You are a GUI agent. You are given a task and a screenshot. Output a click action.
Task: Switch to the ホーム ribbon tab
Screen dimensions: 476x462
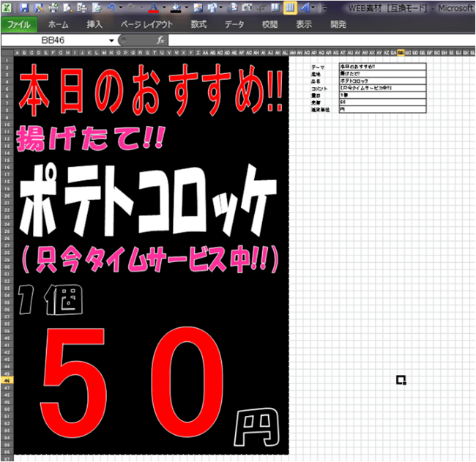59,24
